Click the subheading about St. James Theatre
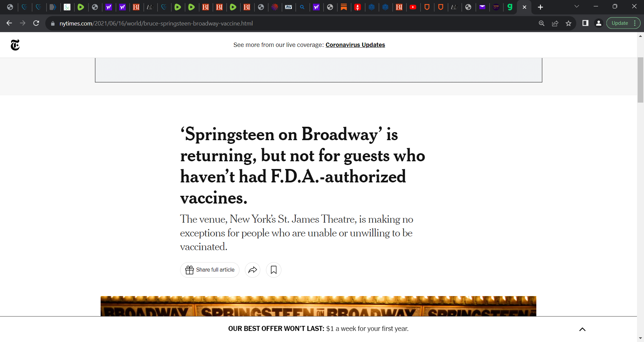 tap(297, 233)
